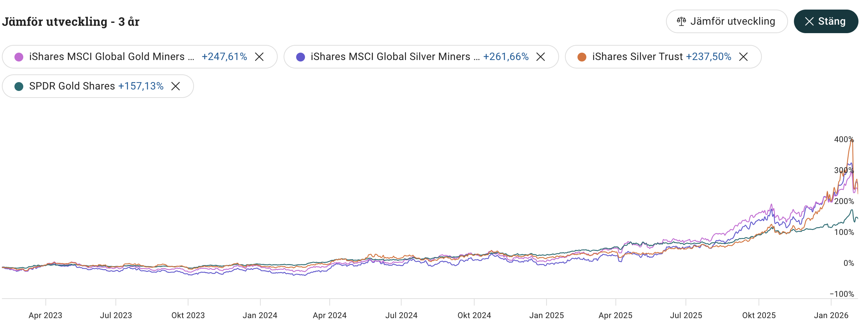Remove iShares MSCI Global Silver Miners chip
The image size is (868, 324).
[541, 57]
